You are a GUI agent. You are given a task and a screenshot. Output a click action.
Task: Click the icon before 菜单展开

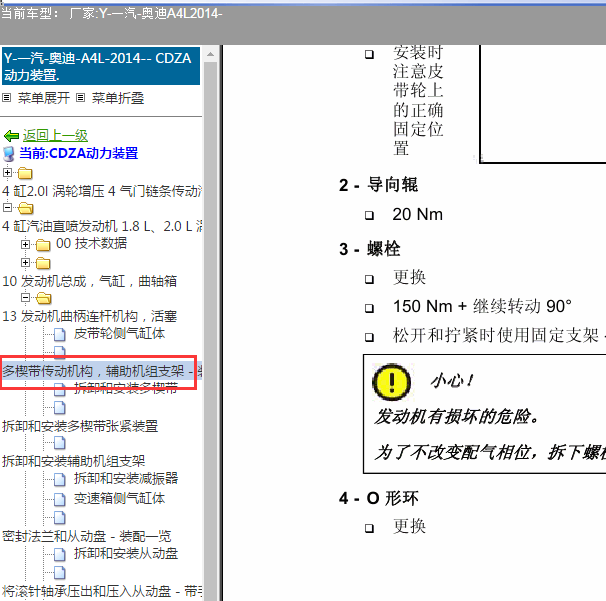pyautogui.click(x=6, y=97)
